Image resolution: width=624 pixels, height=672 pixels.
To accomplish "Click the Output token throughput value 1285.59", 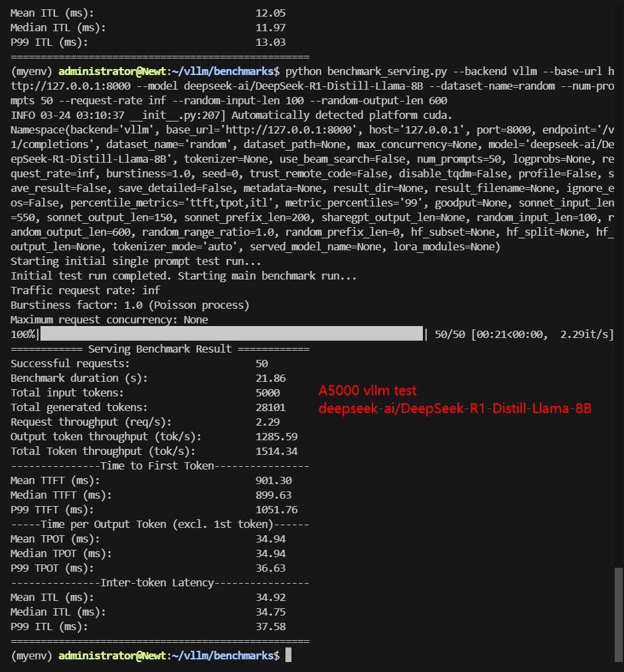I will click(276, 436).
